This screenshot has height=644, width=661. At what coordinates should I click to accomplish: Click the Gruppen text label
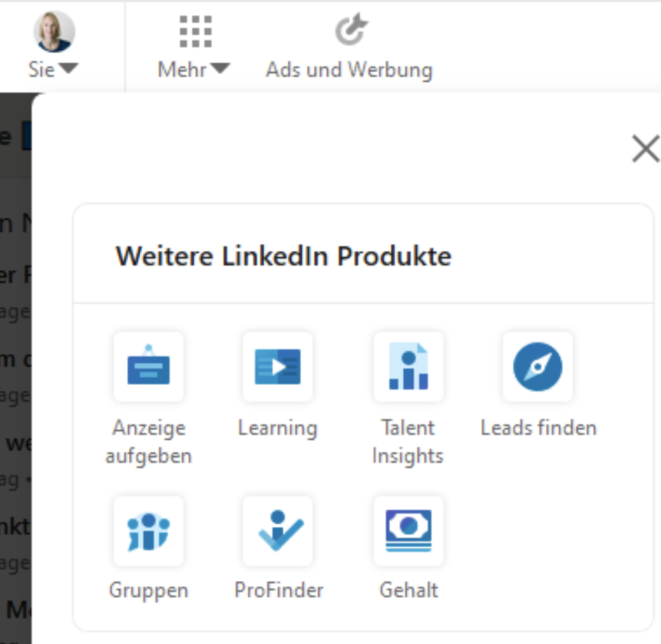pyautogui.click(x=148, y=591)
